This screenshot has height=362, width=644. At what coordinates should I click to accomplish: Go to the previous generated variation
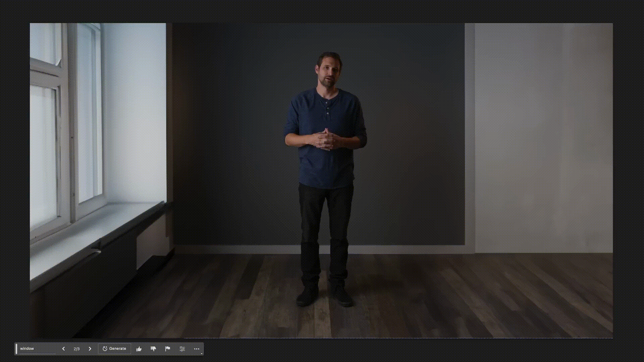[x=63, y=349]
